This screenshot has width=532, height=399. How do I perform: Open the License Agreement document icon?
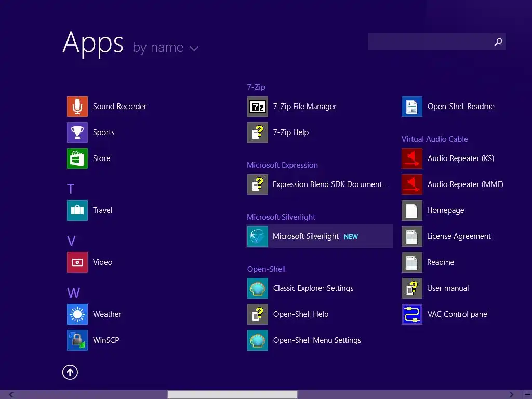tap(412, 236)
